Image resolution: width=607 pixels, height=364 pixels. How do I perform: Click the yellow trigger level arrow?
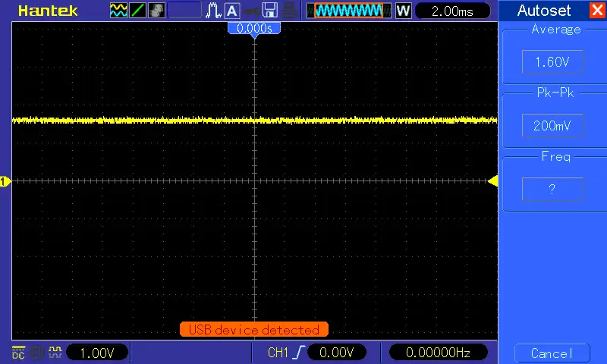tap(492, 180)
